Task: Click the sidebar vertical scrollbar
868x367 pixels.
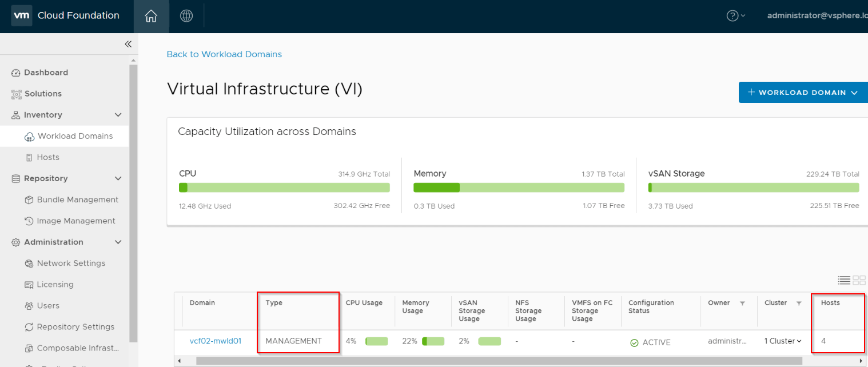Action: pyautogui.click(x=133, y=203)
